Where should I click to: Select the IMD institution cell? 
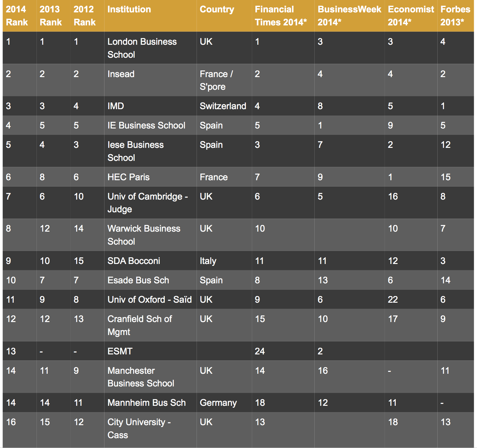tap(151, 106)
